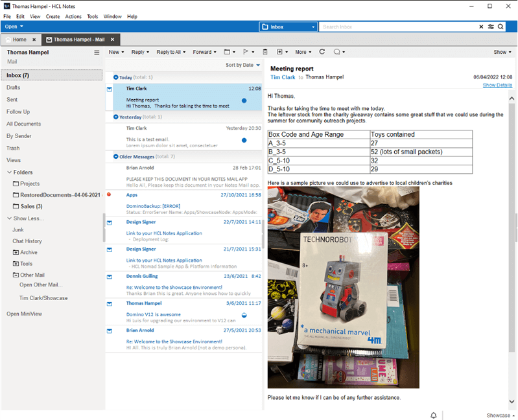Open the flag for follow-up icon
Viewport: 518px width, 420px height.
247,52
